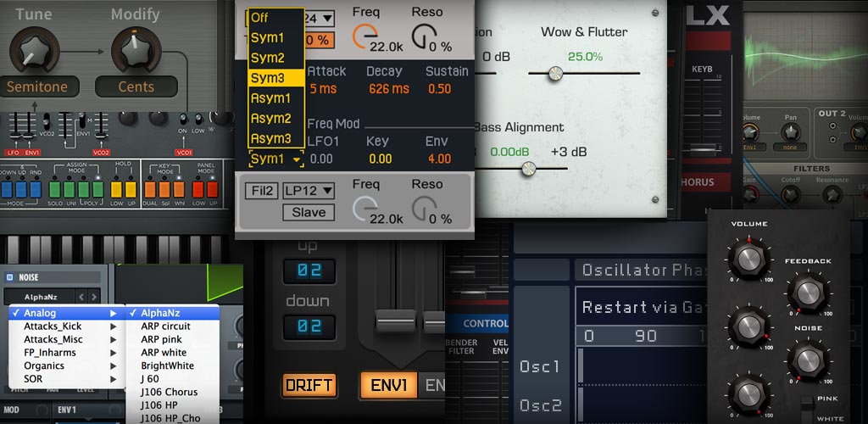Click the Decay value 626 ms
The height and width of the screenshot is (424, 868).
(389, 89)
